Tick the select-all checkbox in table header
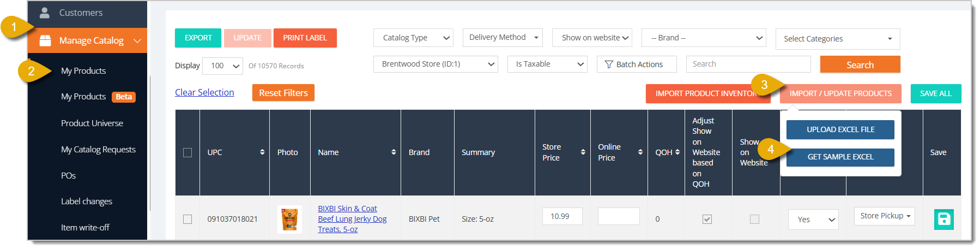This screenshot has height=249, width=980. (187, 152)
